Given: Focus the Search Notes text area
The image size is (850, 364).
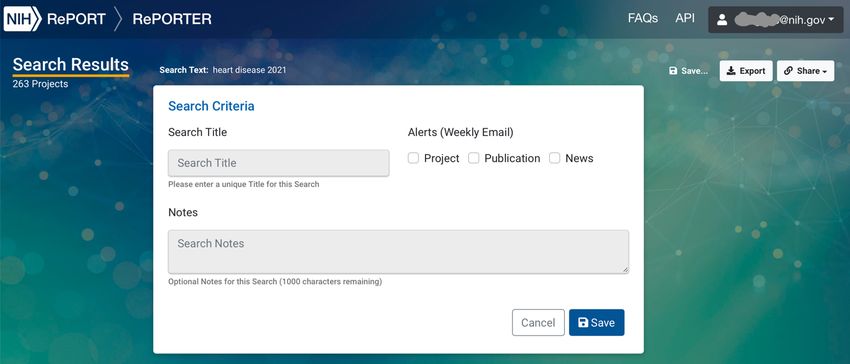Looking at the screenshot, I should pyautogui.click(x=398, y=252).
